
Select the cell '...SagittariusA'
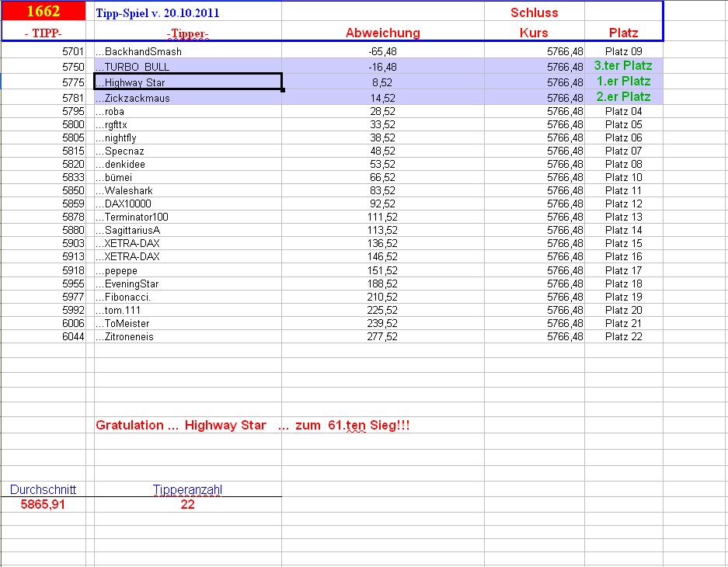pyautogui.click(x=187, y=230)
